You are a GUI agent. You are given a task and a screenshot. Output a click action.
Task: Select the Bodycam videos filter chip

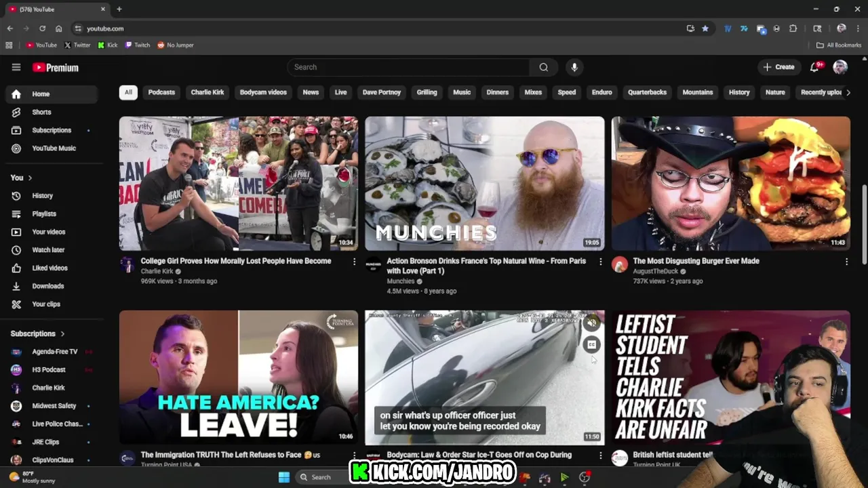pos(263,92)
